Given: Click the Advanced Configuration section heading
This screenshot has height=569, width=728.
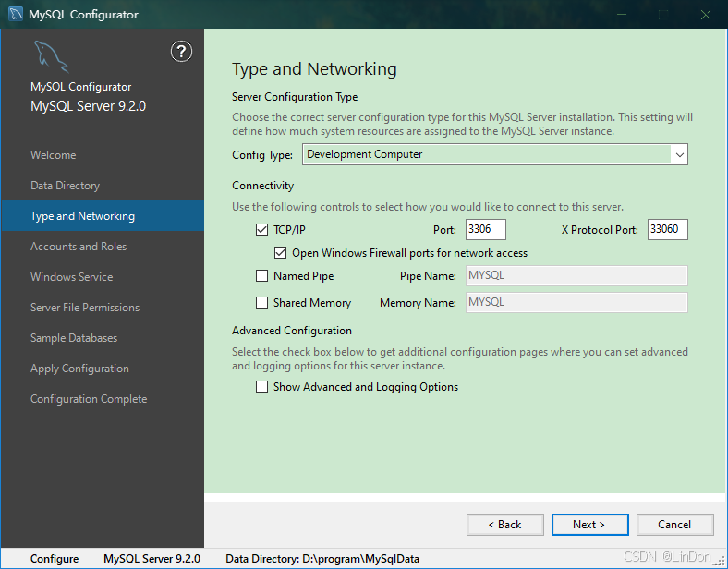Looking at the screenshot, I should (x=292, y=331).
